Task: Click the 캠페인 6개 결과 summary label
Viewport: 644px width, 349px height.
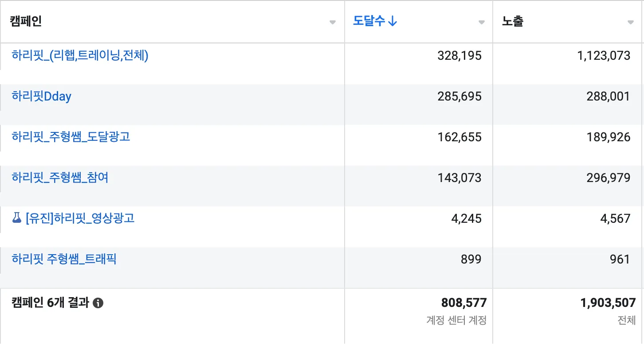Action: pyautogui.click(x=50, y=303)
